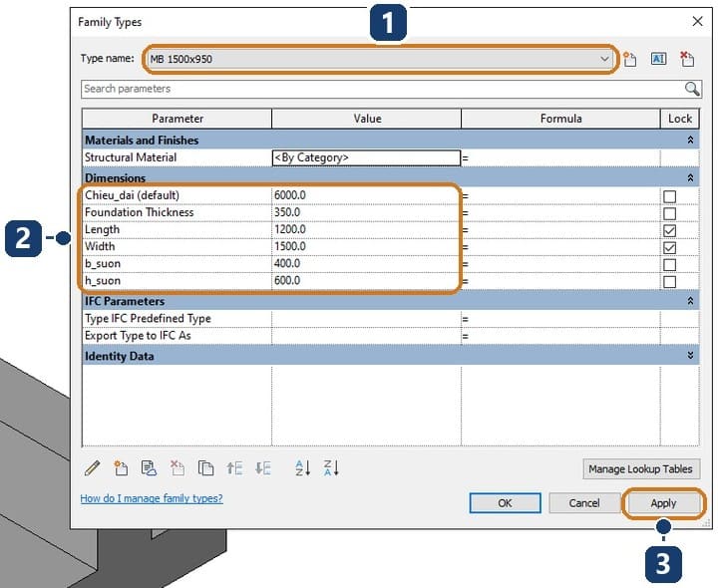This screenshot has height=588, width=718.
Task: Toggle the lock checkbox for b_suon
Action: (x=669, y=265)
